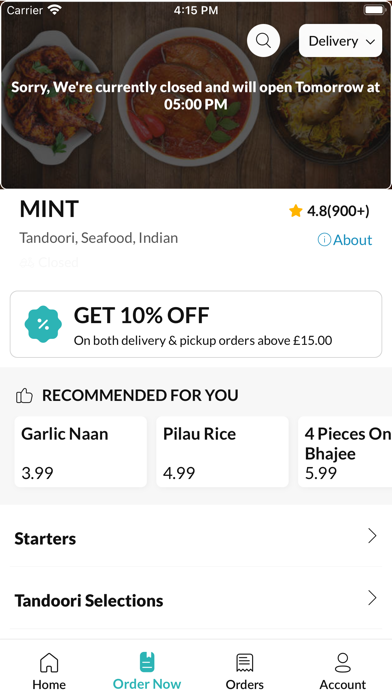Expand the Starters category chevron
Image resolution: width=392 pixels, height=696 pixels.
[372, 536]
